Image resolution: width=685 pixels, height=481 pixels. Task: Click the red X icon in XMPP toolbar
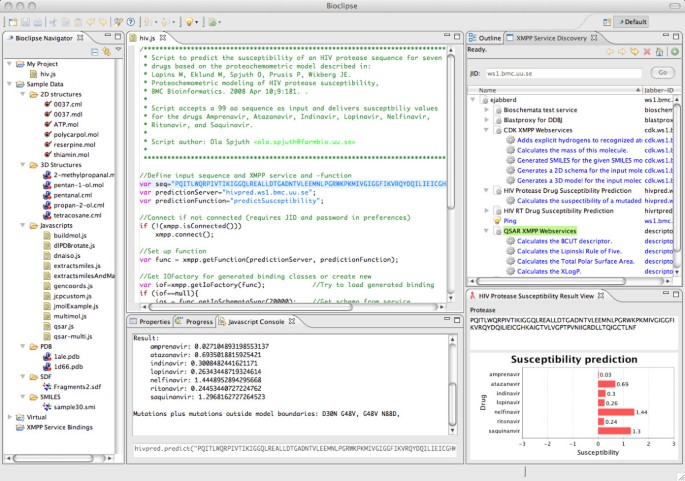tap(647, 52)
